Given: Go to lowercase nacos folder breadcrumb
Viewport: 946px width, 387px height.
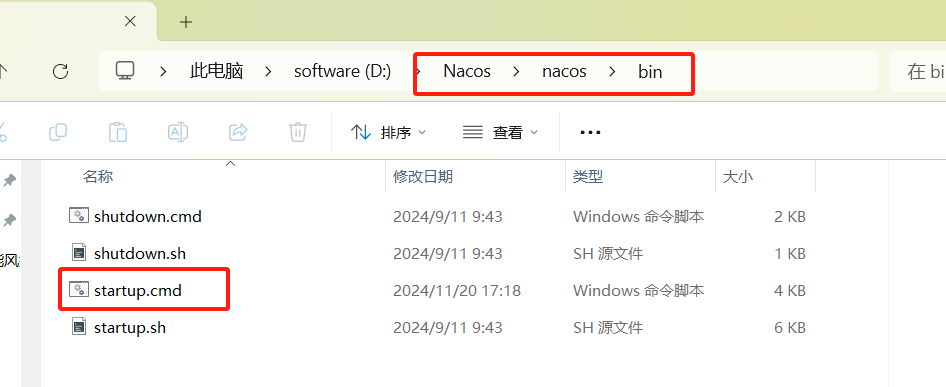Looking at the screenshot, I should coord(564,71).
